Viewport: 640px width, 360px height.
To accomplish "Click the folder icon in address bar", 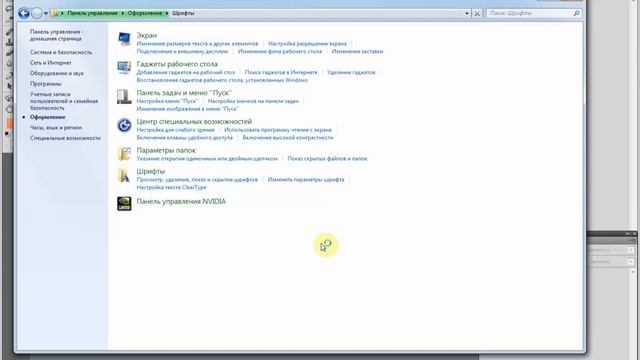I will 54,13.
